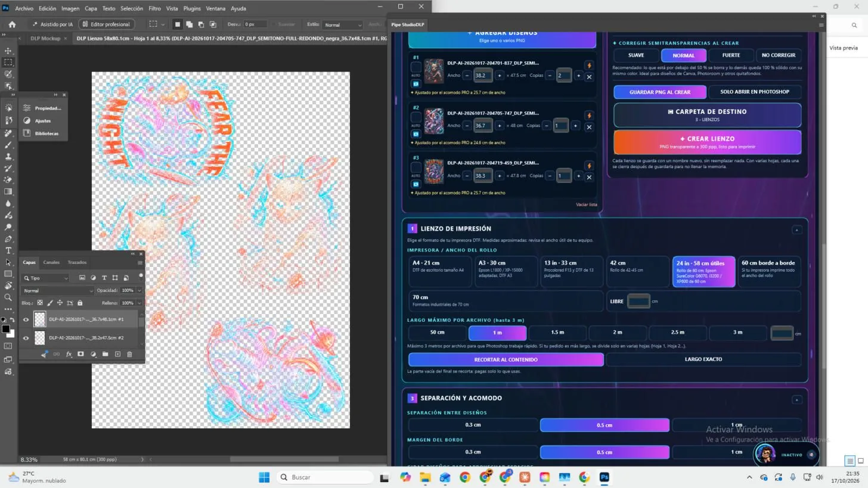Remove design #2 with its X icon

(589, 127)
